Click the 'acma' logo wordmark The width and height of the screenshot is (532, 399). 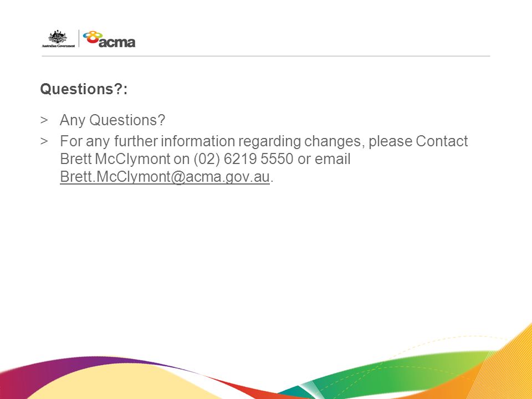[117, 42]
